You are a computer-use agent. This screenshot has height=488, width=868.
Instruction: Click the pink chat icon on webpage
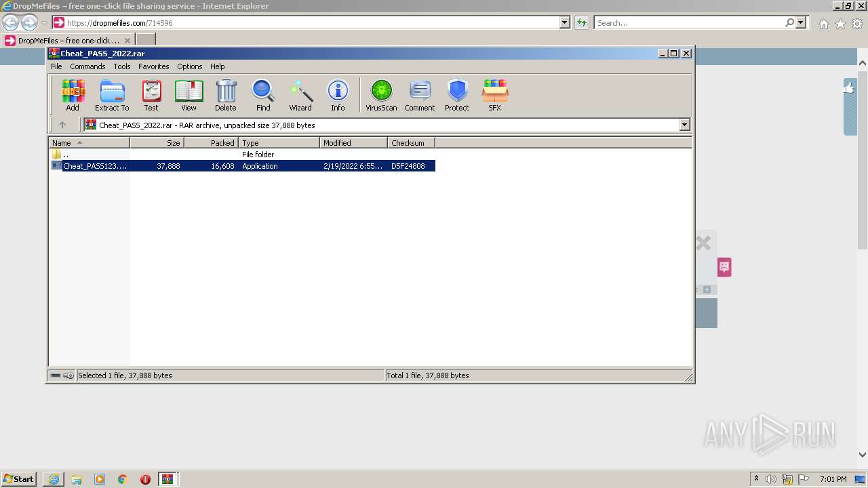[724, 267]
